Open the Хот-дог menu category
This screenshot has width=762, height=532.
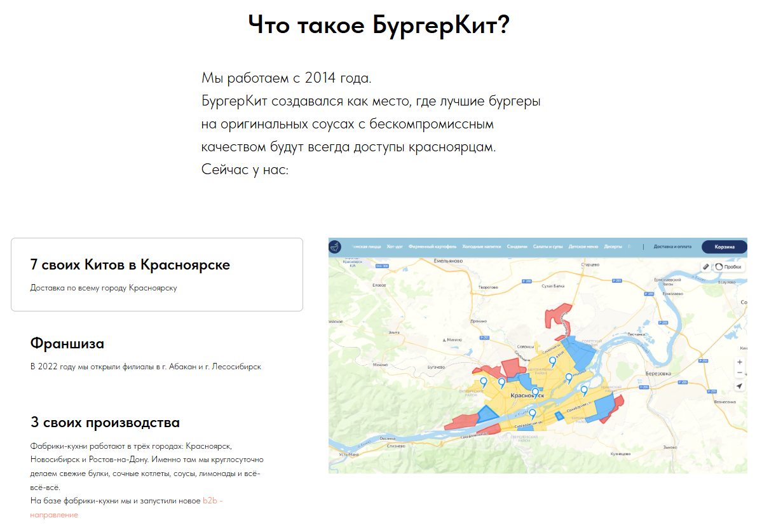point(395,247)
